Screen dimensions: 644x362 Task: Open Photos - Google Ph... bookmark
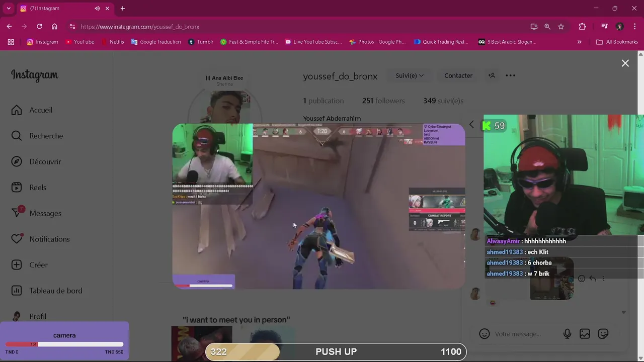coord(377,42)
